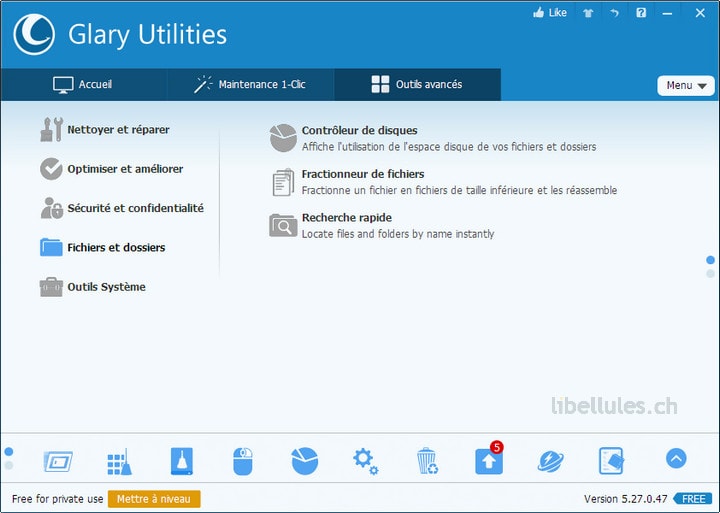Click the description under Contrôleur de disques
This screenshot has height=513, width=720.
click(449, 147)
